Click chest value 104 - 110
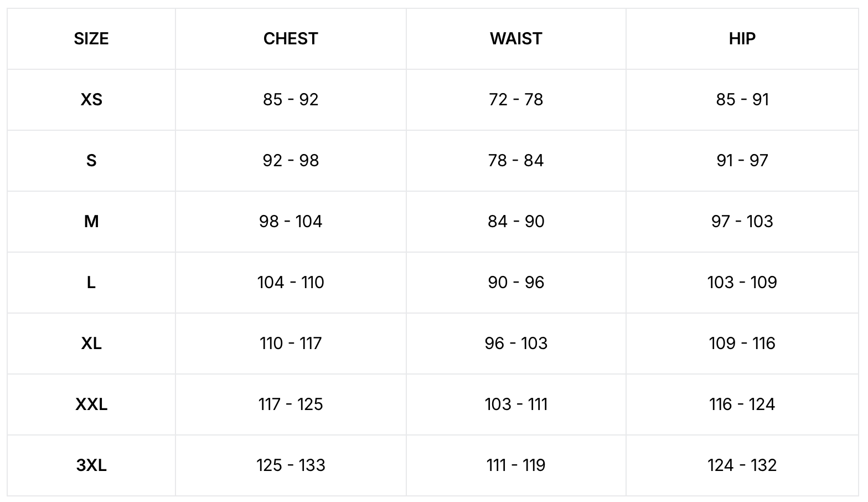 (291, 283)
